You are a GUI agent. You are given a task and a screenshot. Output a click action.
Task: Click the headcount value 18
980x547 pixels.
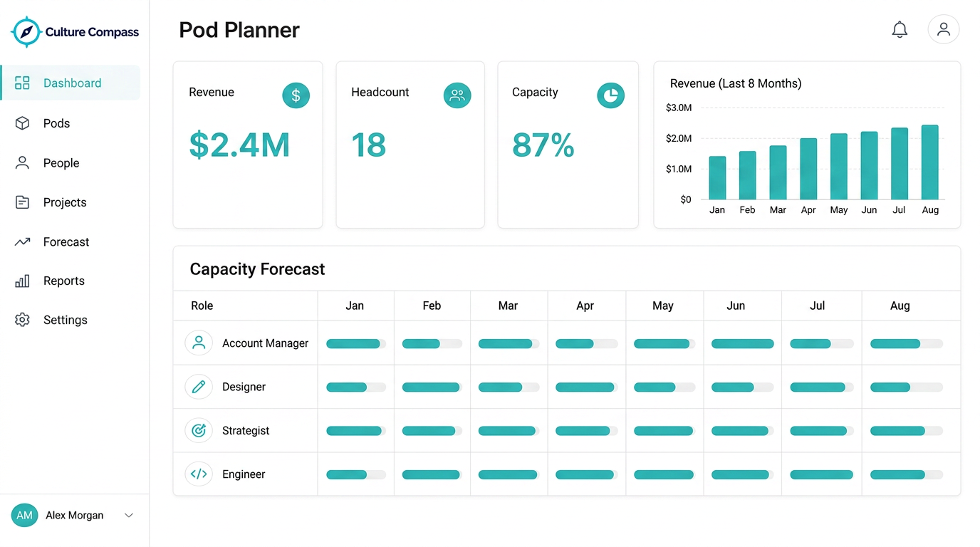[x=369, y=145]
